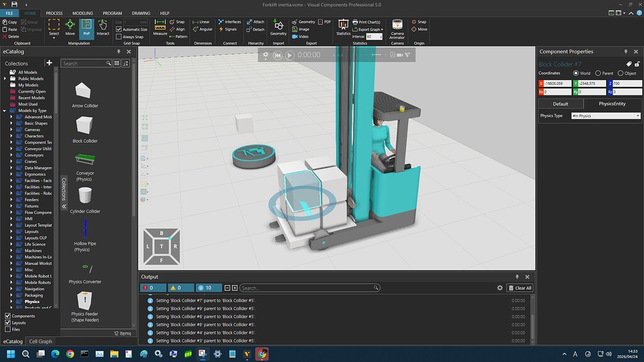
Task: Switch to the MODELING tab
Action: (82, 13)
